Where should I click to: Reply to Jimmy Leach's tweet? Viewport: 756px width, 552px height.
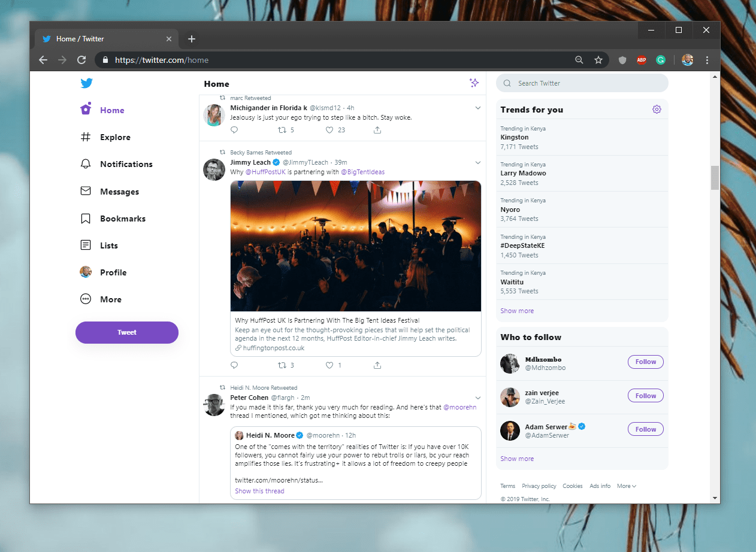pos(234,365)
